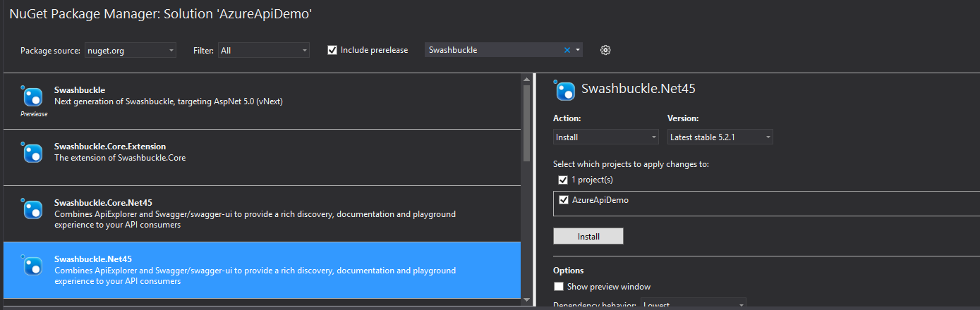The height and width of the screenshot is (310, 980).
Task: Click 'Next generation of Swashbuckle' description
Action: 169,101
